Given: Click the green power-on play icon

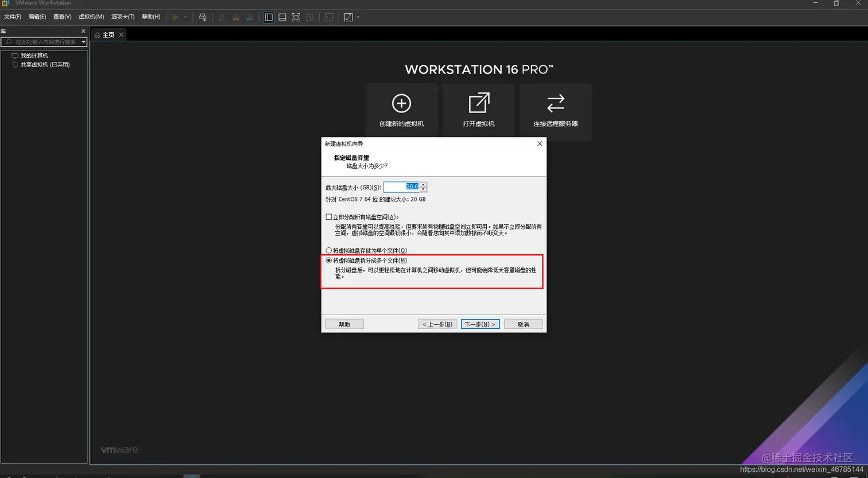Looking at the screenshot, I should coord(176,17).
